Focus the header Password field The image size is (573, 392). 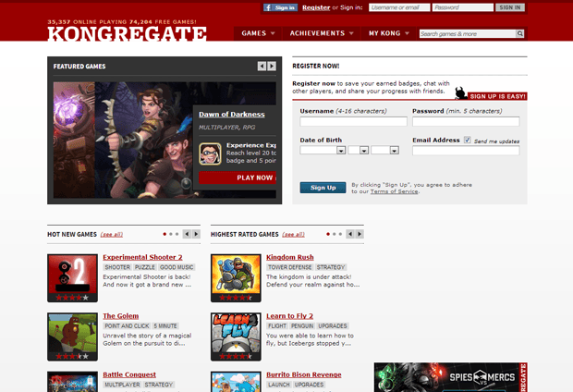[x=463, y=7]
